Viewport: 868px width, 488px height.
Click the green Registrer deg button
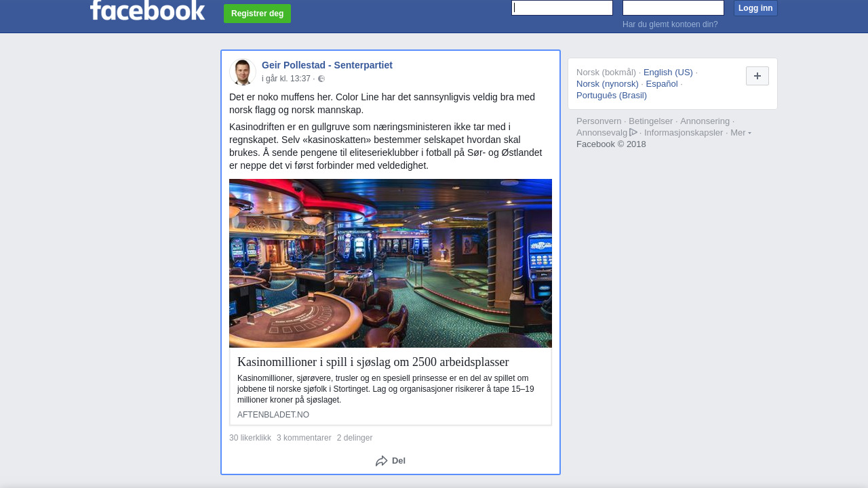257,14
